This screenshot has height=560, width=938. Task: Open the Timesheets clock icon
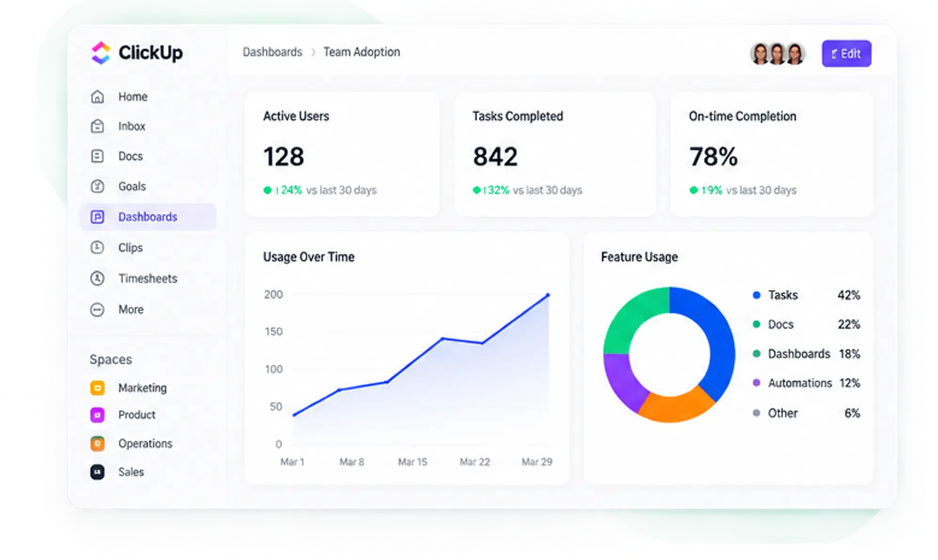point(97,278)
